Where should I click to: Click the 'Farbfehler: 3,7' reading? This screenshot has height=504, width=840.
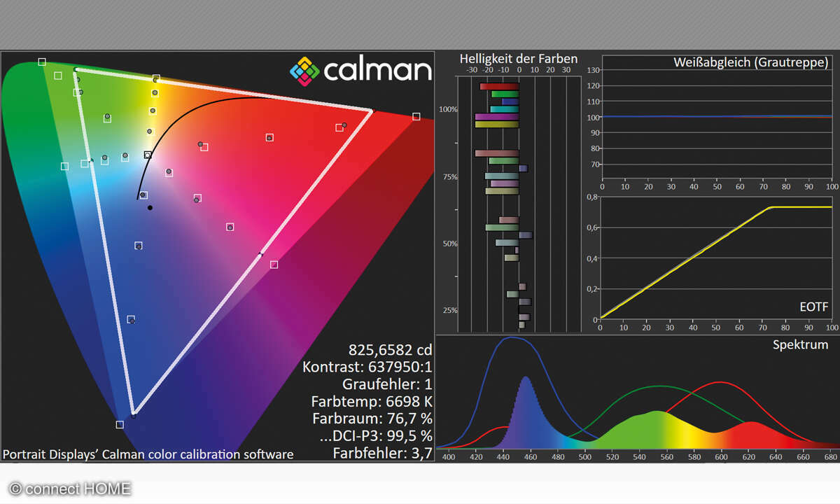tap(382, 454)
